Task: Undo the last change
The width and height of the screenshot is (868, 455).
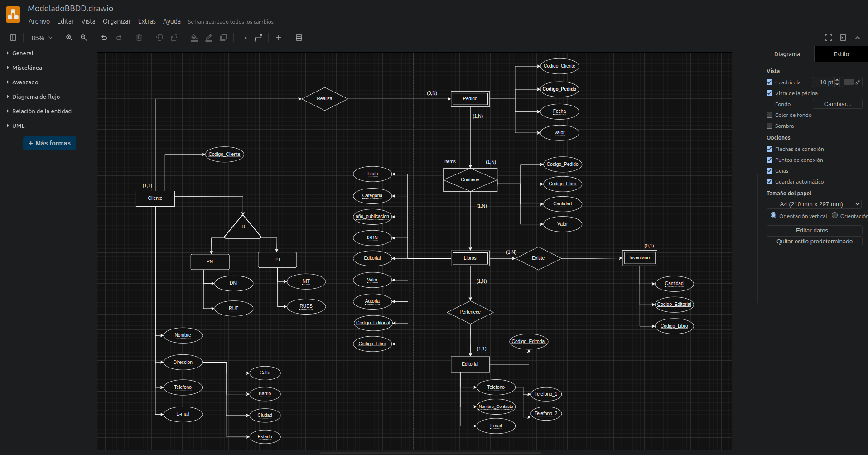Action: tap(104, 38)
